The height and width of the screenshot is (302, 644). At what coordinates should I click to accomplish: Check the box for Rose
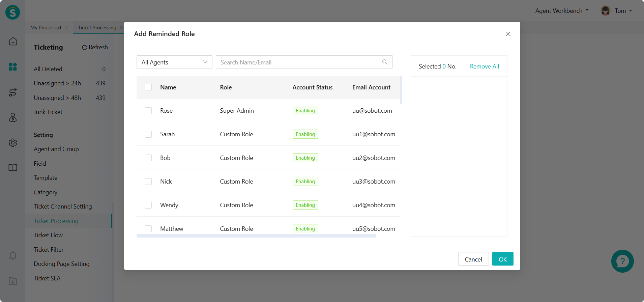[x=148, y=111]
